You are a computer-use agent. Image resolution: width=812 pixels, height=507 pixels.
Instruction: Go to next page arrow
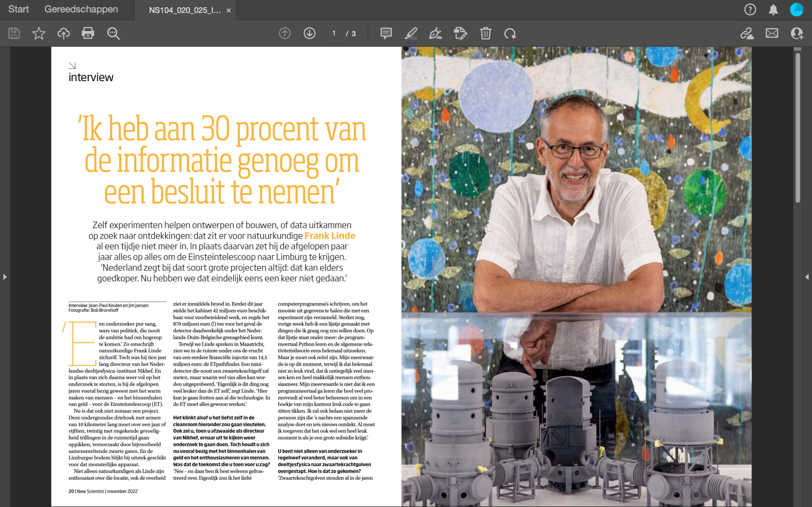tap(309, 33)
